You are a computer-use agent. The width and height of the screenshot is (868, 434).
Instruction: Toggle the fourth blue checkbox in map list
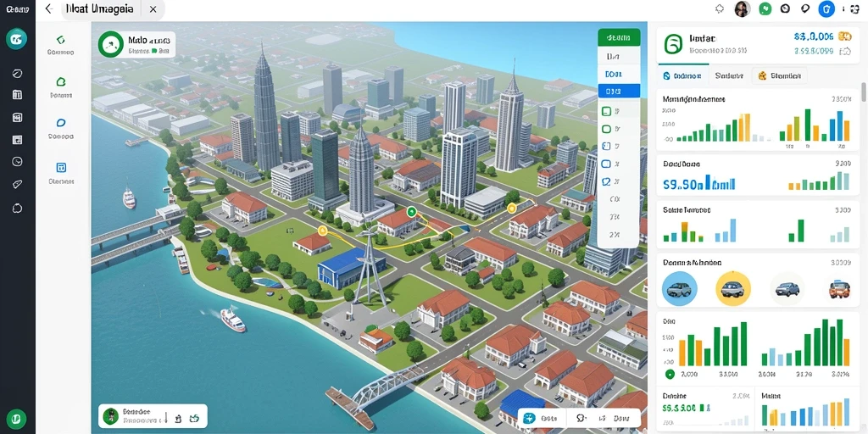[x=606, y=164]
